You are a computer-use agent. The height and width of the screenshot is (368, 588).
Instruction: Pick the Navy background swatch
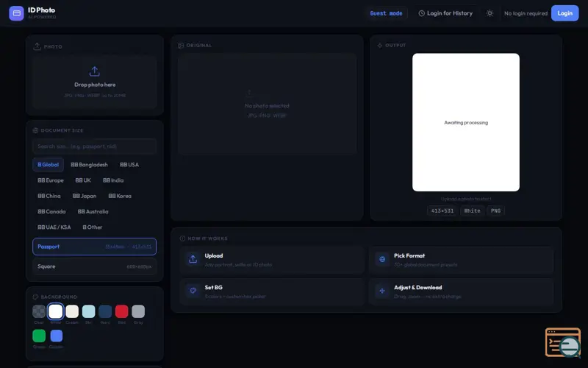[105, 311]
